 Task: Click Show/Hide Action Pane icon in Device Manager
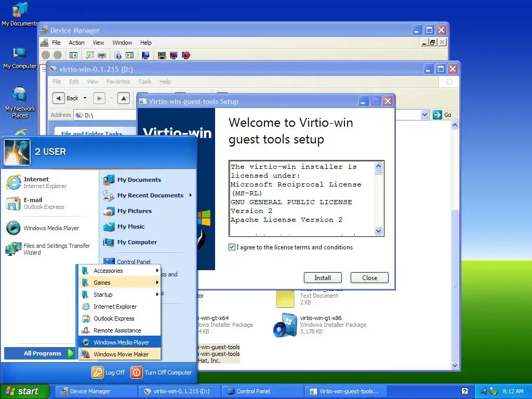129,55
